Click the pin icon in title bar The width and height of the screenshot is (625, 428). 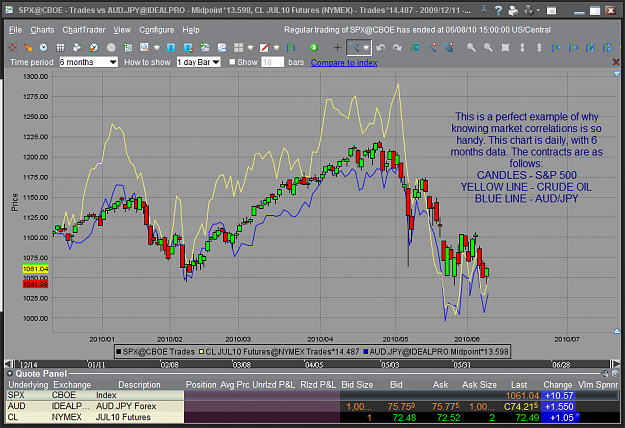pyautogui.click(x=483, y=10)
